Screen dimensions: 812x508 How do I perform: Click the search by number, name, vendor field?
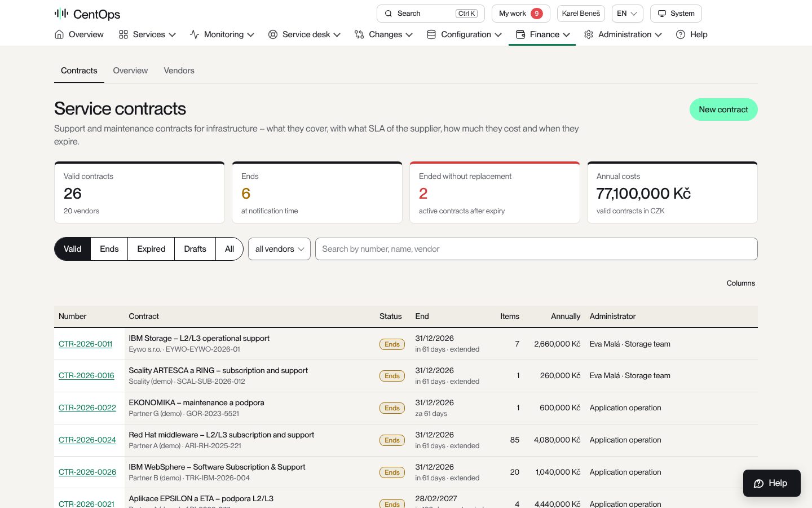pos(536,249)
